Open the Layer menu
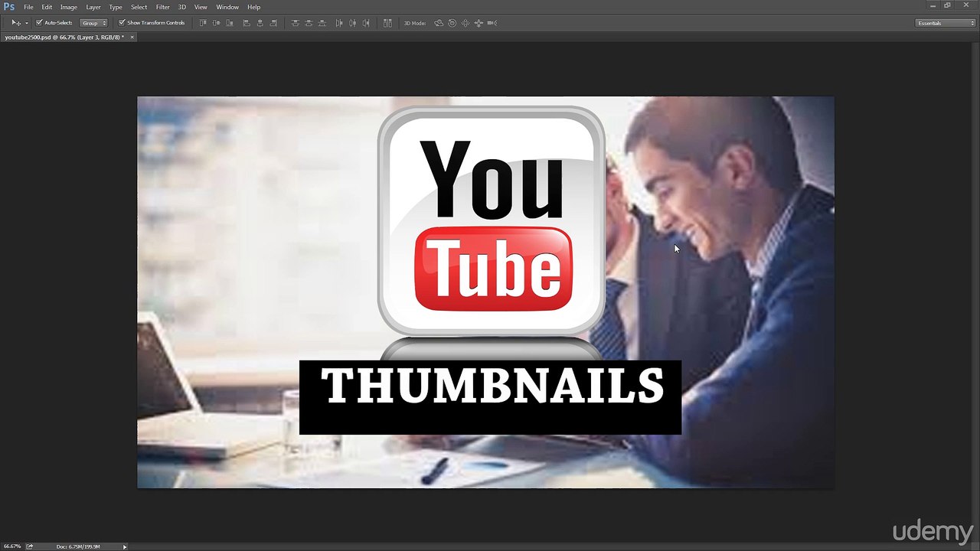Viewport: 980px width, 551px height. [x=93, y=7]
